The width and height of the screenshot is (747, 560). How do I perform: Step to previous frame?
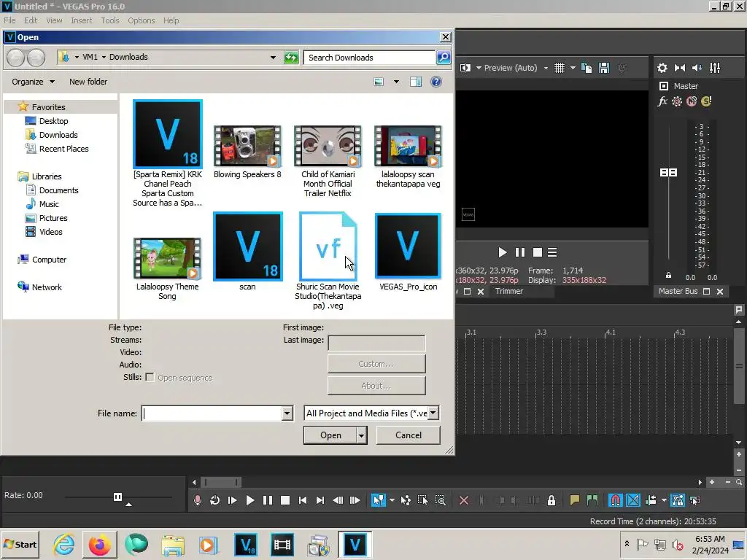tap(338, 500)
